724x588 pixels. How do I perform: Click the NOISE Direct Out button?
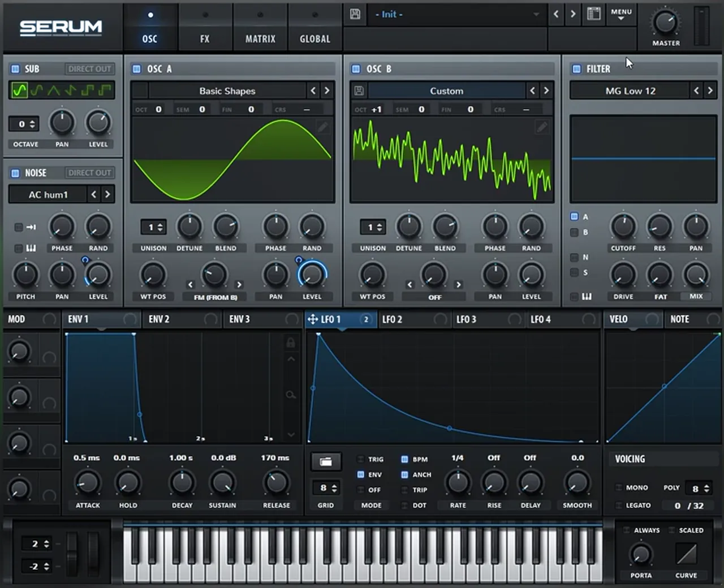pos(89,173)
